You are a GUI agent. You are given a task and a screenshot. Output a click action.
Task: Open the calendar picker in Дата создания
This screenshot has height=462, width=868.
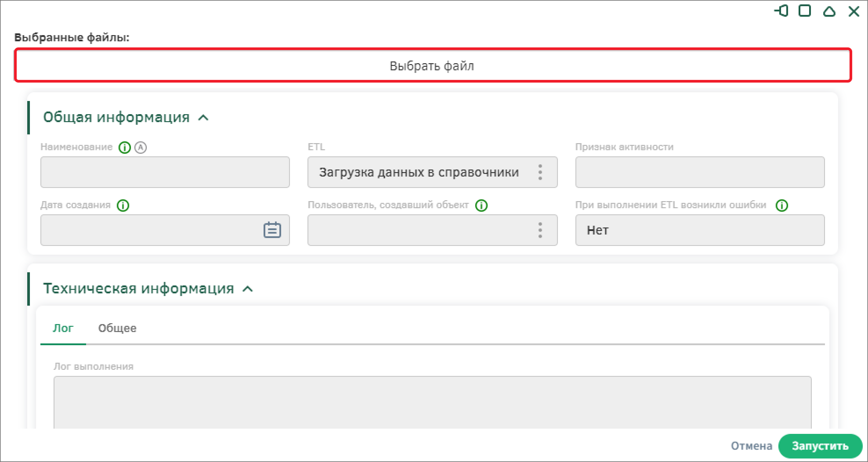point(272,230)
